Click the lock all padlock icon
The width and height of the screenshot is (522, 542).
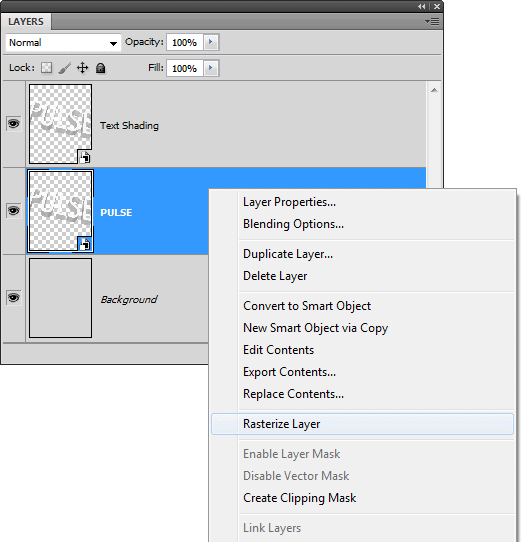[x=101, y=68]
